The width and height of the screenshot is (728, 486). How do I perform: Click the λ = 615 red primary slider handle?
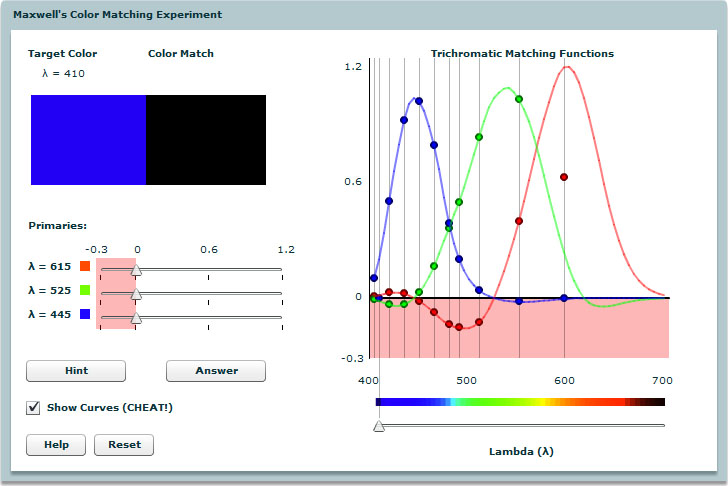(x=137, y=269)
